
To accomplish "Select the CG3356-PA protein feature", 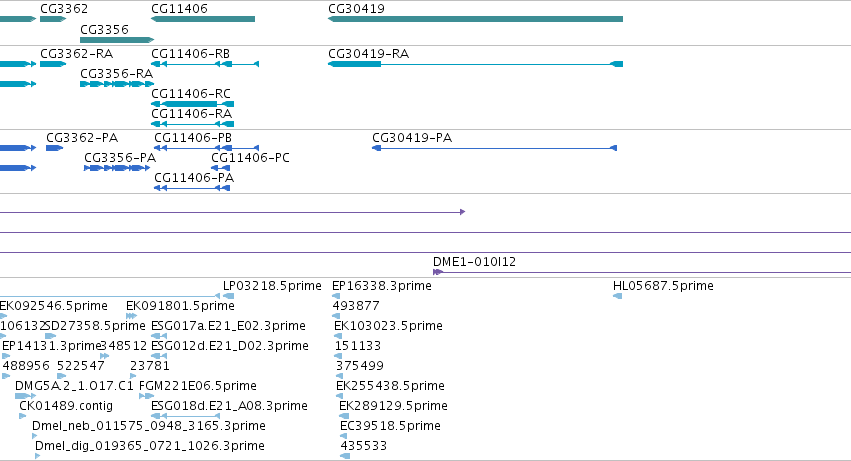I will tap(117, 168).
